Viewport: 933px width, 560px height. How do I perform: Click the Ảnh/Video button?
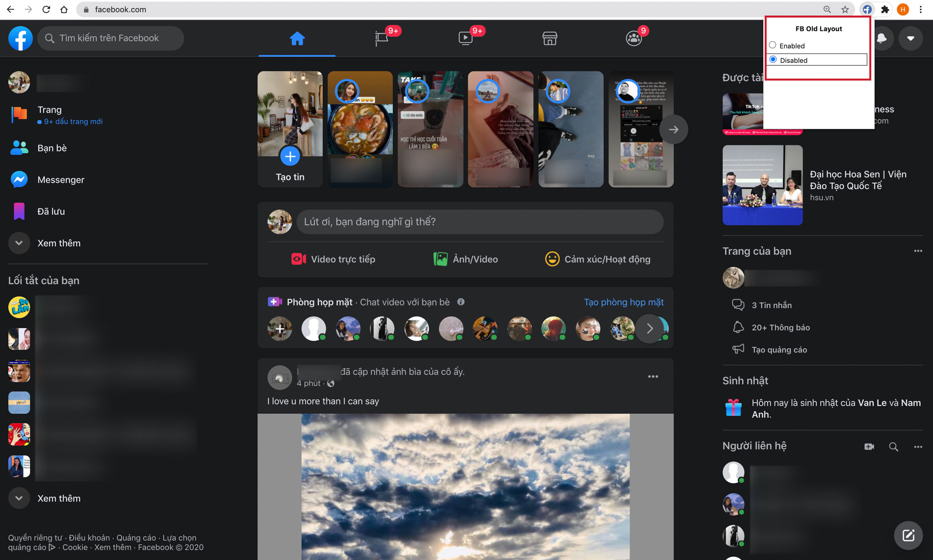coord(466,259)
